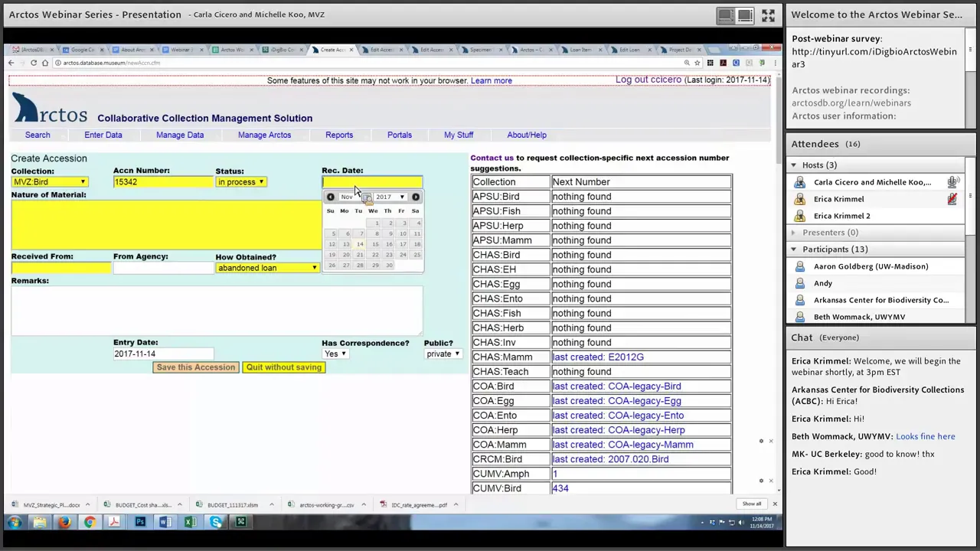Go to previous month in date picker
980x551 pixels.
point(331,197)
